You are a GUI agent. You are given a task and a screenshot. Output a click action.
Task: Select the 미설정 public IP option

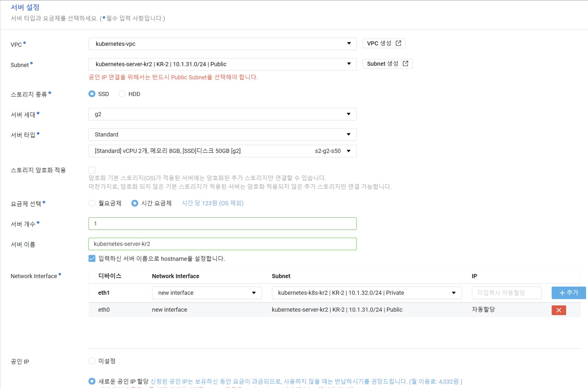(x=92, y=361)
